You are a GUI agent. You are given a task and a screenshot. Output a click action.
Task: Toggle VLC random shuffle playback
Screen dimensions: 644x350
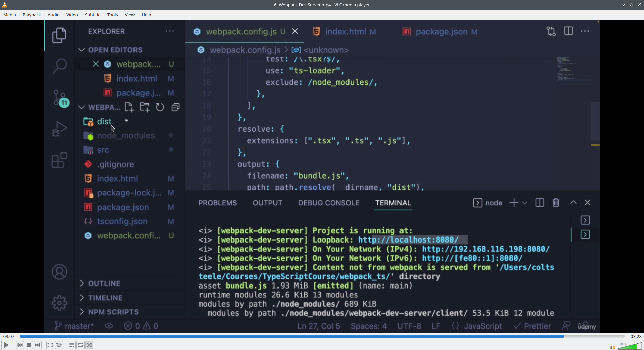(90, 345)
